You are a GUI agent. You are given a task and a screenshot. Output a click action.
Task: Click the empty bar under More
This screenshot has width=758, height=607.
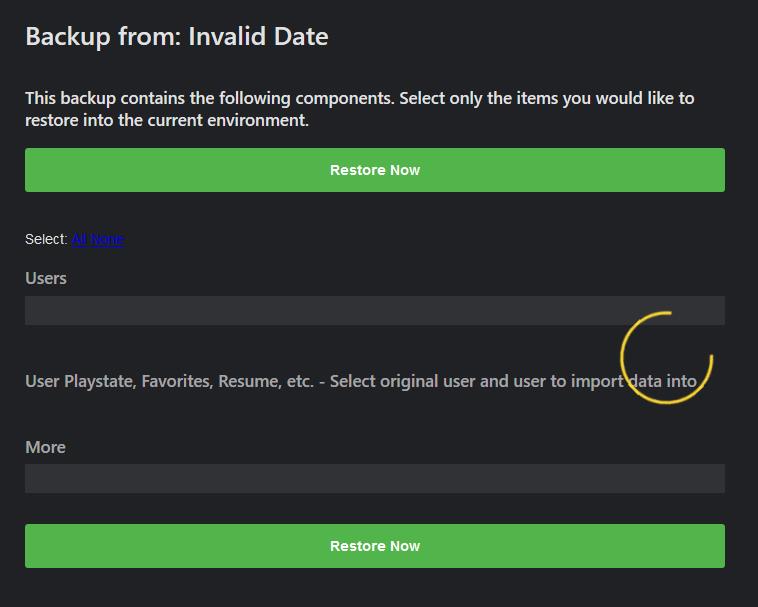coord(375,478)
